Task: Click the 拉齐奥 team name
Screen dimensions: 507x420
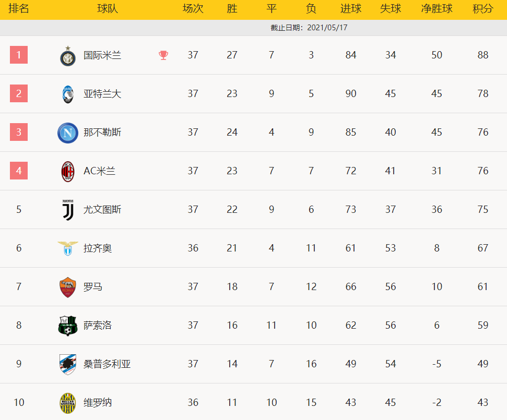Action: coord(98,248)
